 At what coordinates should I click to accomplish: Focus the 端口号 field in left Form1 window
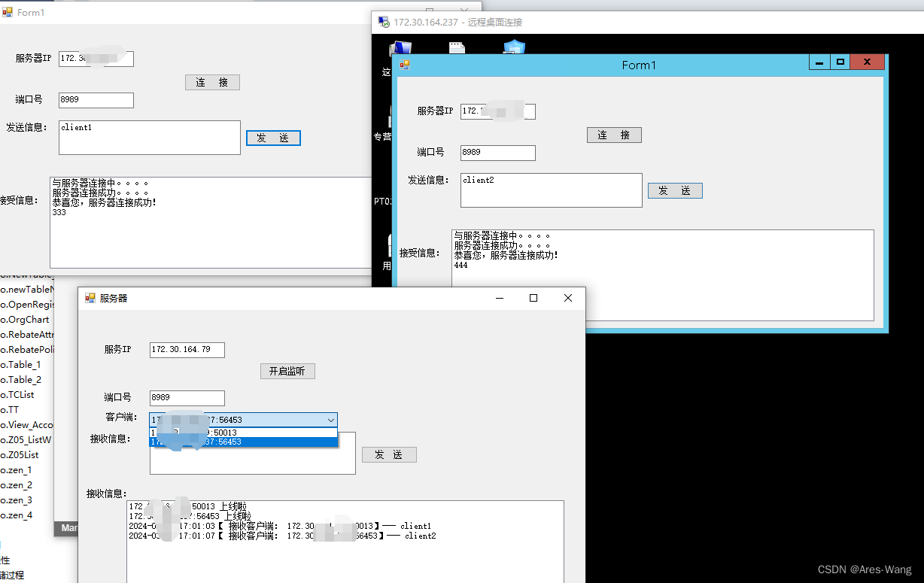96,100
